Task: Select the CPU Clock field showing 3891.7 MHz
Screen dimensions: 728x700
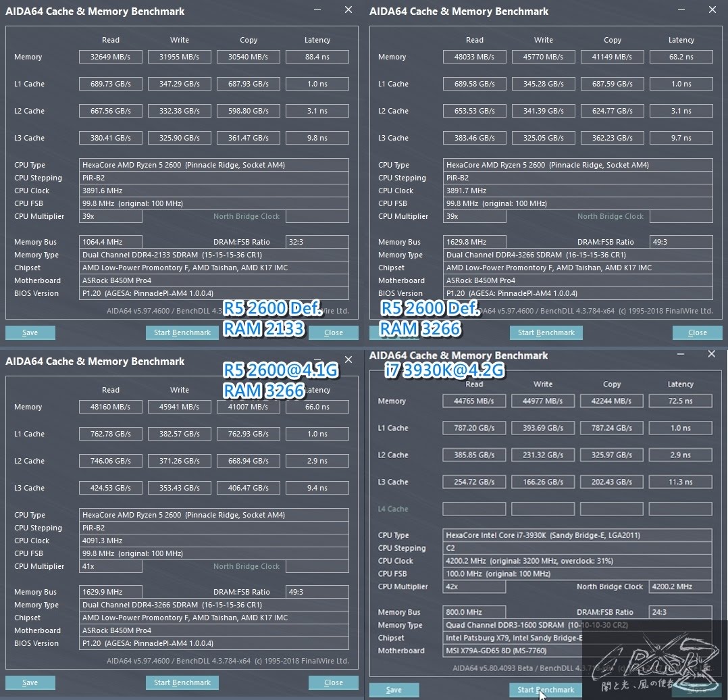Action: (x=577, y=191)
